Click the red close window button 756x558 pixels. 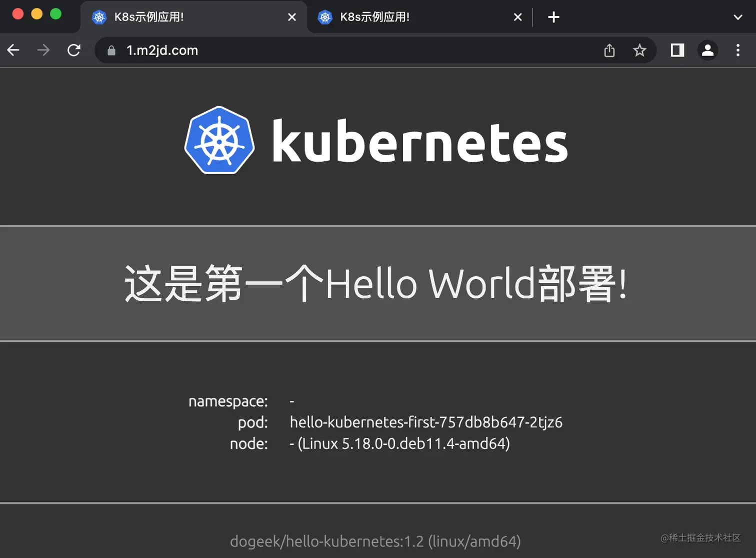(18, 14)
